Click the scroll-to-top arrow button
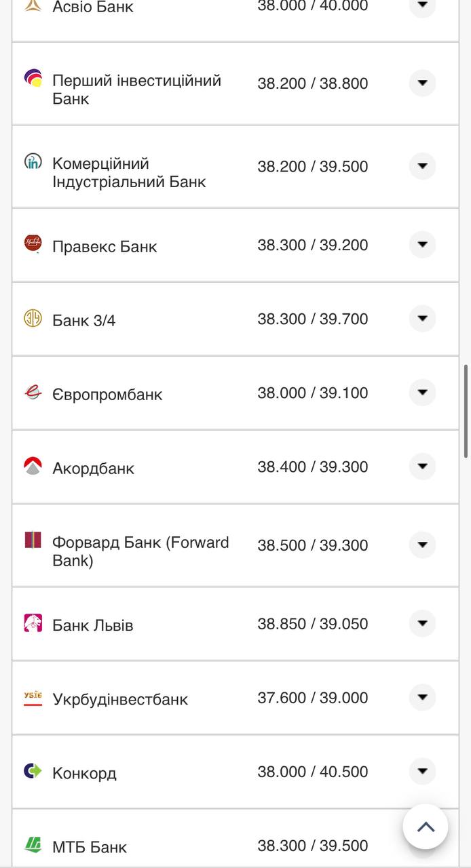Image resolution: width=471 pixels, height=868 pixels. 426,827
